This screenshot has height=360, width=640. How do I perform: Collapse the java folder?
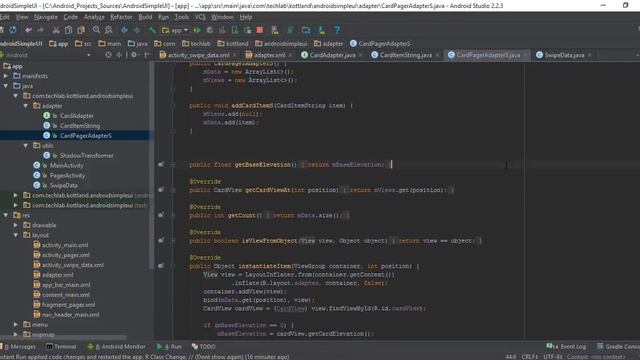click(x=6, y=86)
